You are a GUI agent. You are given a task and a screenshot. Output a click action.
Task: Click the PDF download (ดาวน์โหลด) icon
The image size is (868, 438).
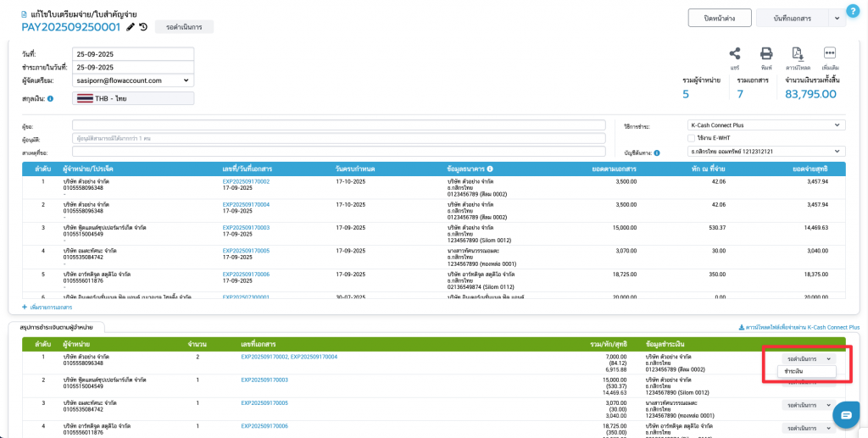point(798,53)
